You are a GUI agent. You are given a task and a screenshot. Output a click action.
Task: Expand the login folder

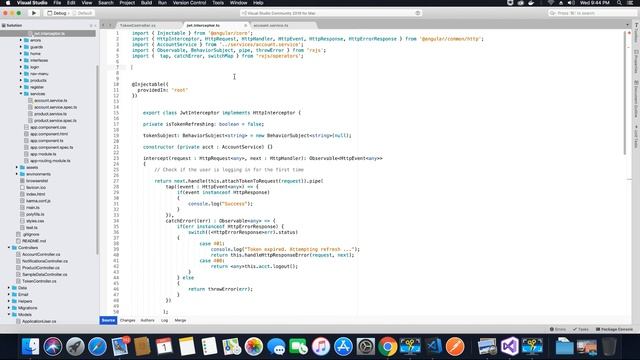coord(21,67)
